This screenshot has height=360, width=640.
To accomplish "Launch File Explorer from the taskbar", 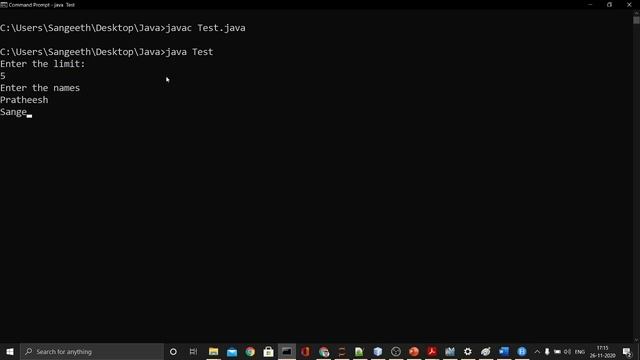I will (213, 351).
